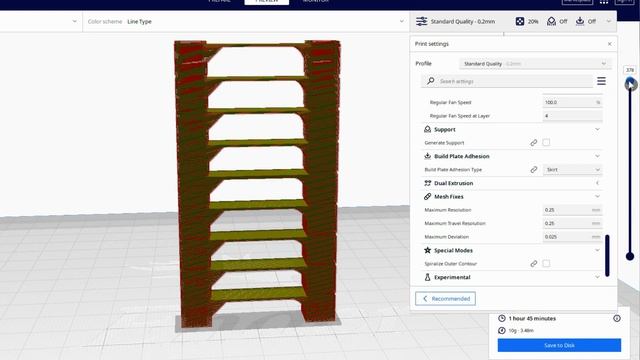Screen dimensions: 640x360
Task: Close the Print settings panel
Action: coord(609,44)
